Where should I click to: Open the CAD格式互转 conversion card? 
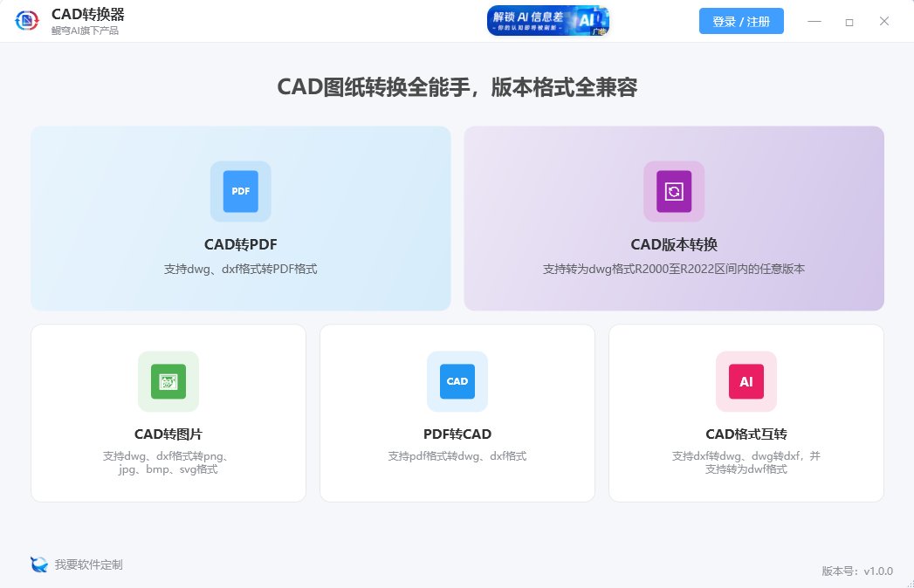[746, 413]
